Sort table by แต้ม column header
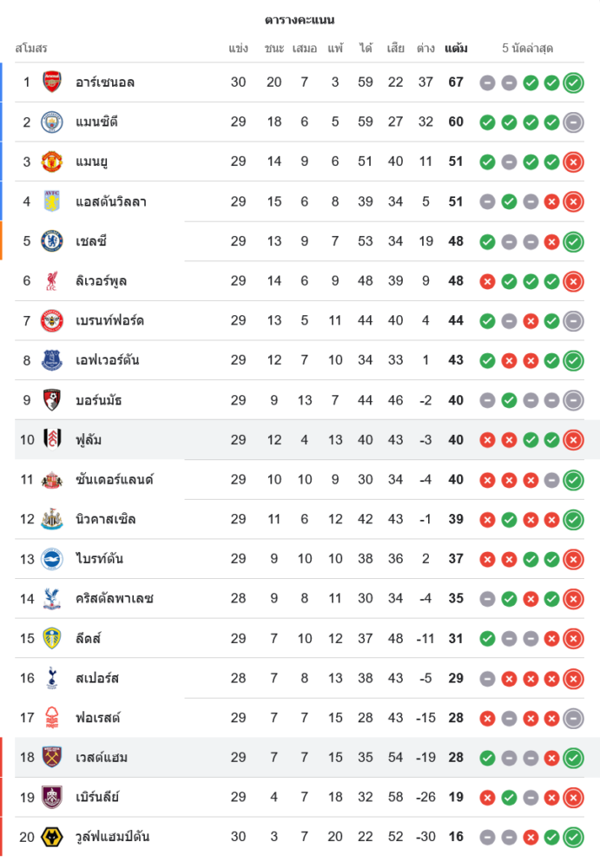The height and width of the screenshot is (868, 600). pos(456,49)
